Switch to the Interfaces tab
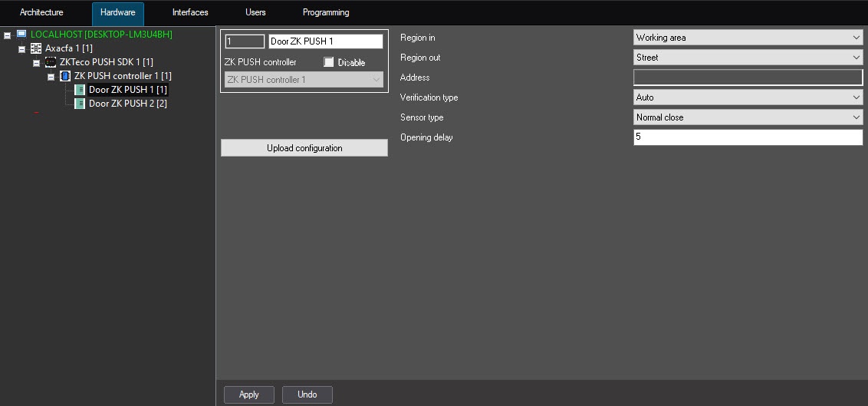868x406 pixels. point(190,12)
